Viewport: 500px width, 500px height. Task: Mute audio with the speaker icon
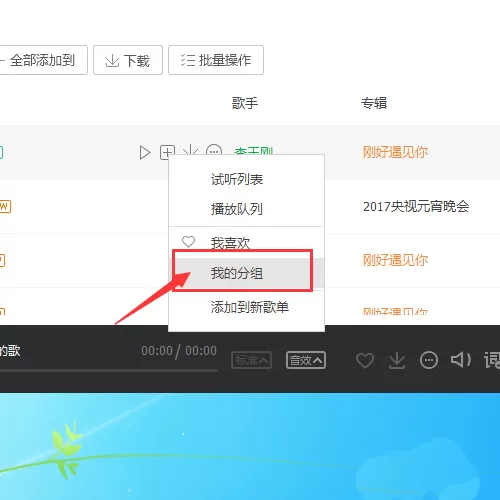coord(461,360)
